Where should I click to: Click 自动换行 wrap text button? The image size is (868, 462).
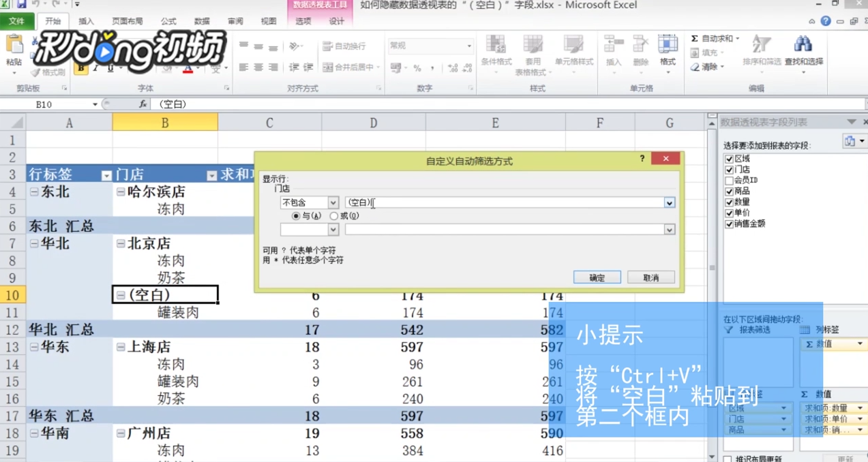click(344, 46)
